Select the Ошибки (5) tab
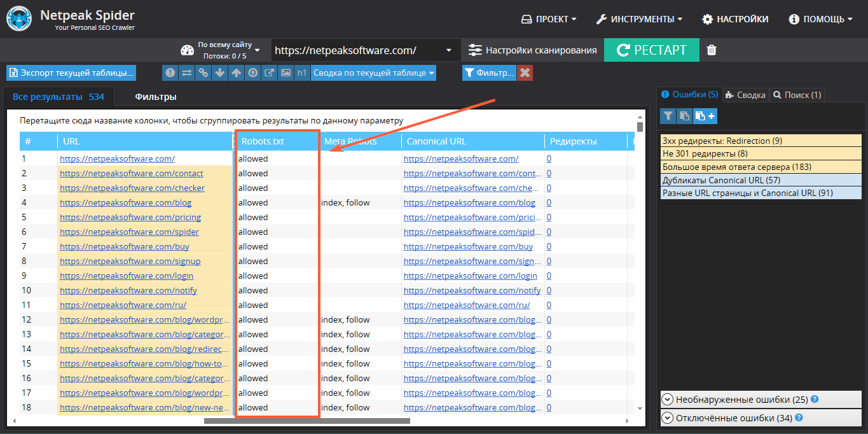 point(689,95)
